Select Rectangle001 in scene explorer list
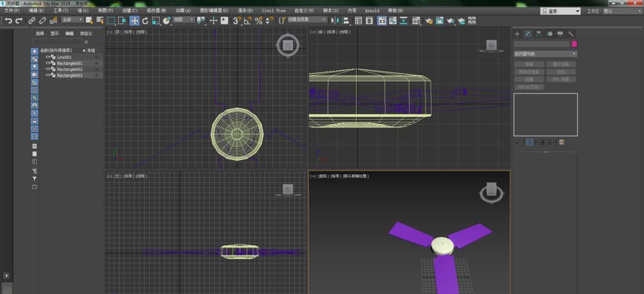644x294 pixels. click(x=70, y=63)
